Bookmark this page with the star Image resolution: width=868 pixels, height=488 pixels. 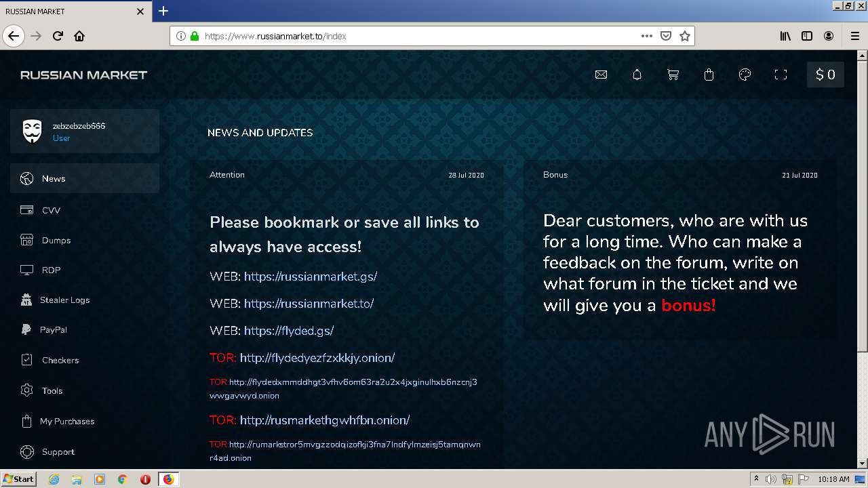[685, 36]
